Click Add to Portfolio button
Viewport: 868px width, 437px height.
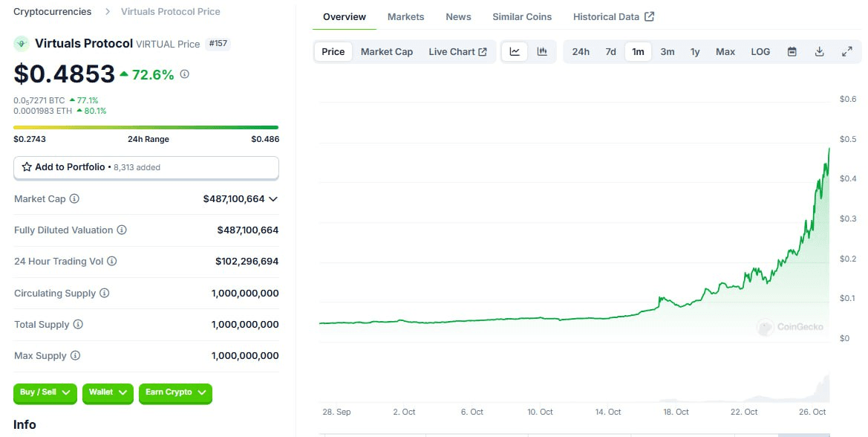pyautogui.click(x=146, y=167)
